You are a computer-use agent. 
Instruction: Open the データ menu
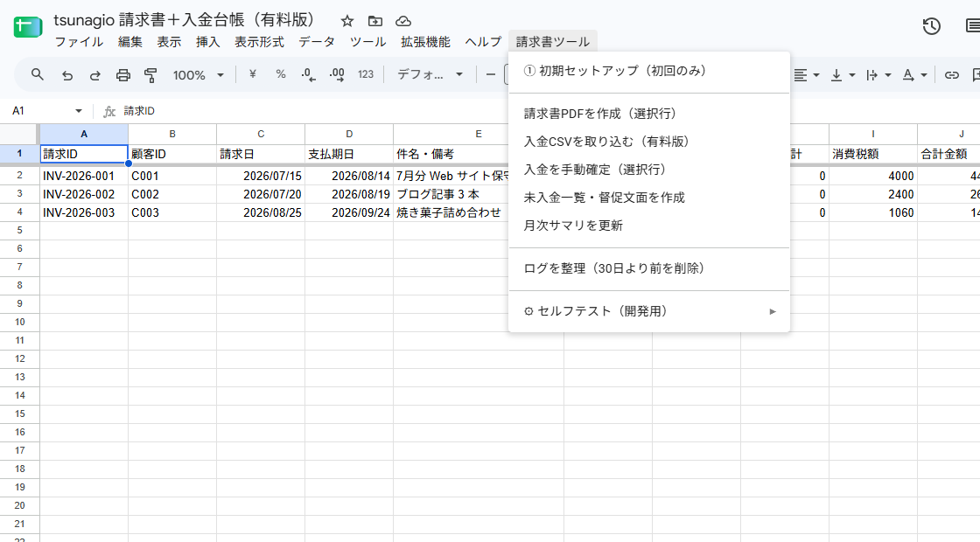[x=316, y=42]
